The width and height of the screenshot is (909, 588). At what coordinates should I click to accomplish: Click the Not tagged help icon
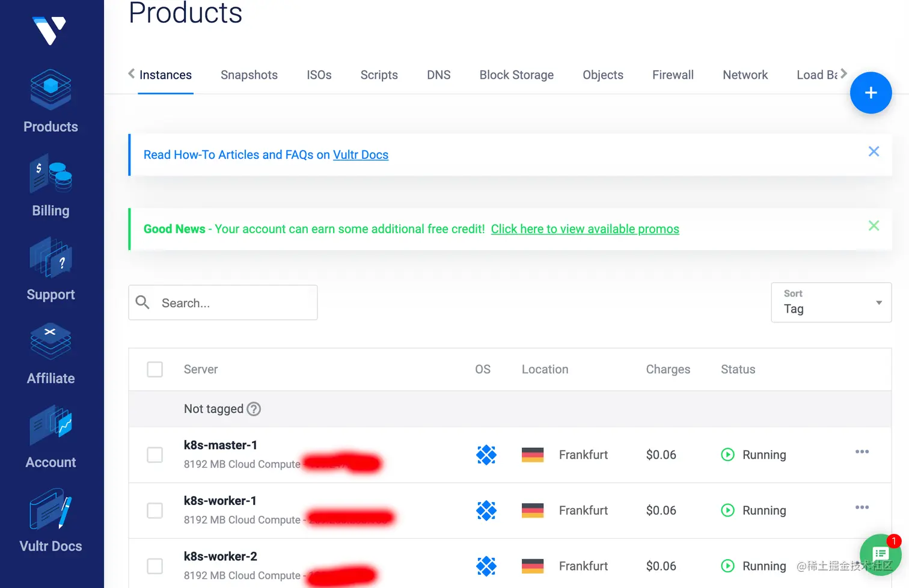pos(254,409)
